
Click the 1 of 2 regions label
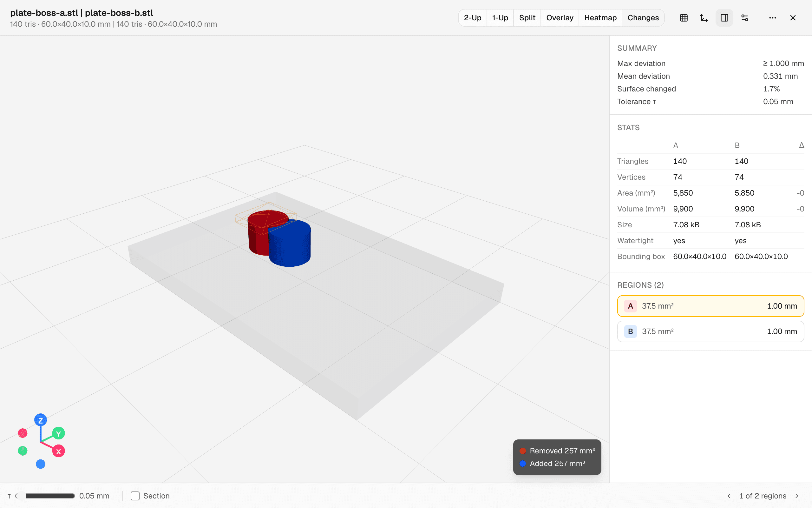(763, 496)
